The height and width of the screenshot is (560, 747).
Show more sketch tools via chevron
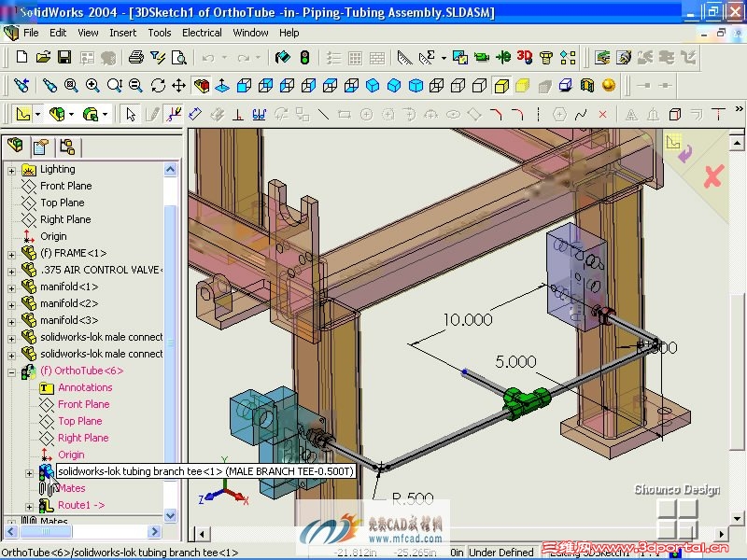[739, 109]
